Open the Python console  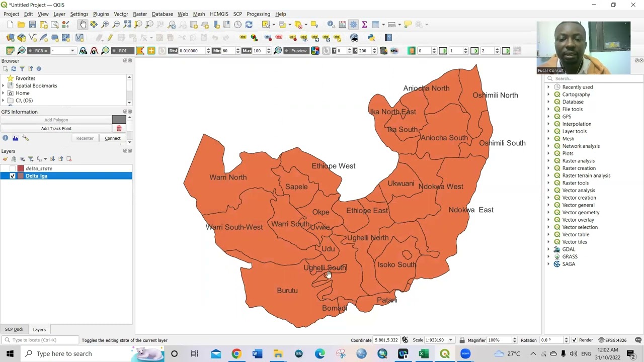click(371, 37)
